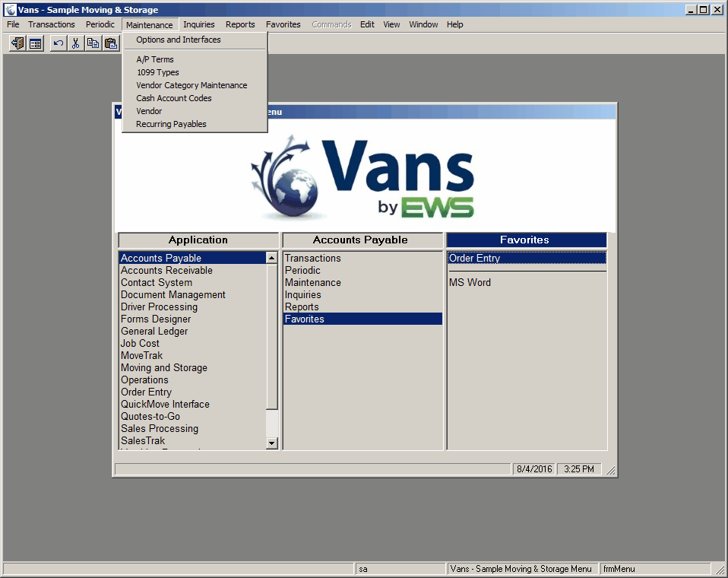This screenshot has height=578, width=728.
Task: Select QuickMove Interface application
Action: tap(193, 405)
